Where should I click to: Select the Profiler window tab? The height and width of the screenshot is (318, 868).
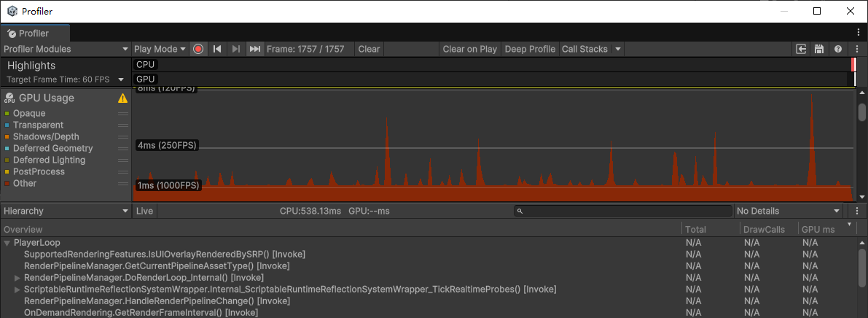[34, 34]
